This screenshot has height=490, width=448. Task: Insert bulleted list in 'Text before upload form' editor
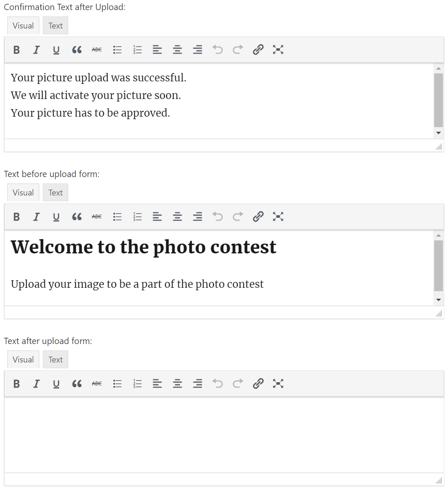[117, 216]
